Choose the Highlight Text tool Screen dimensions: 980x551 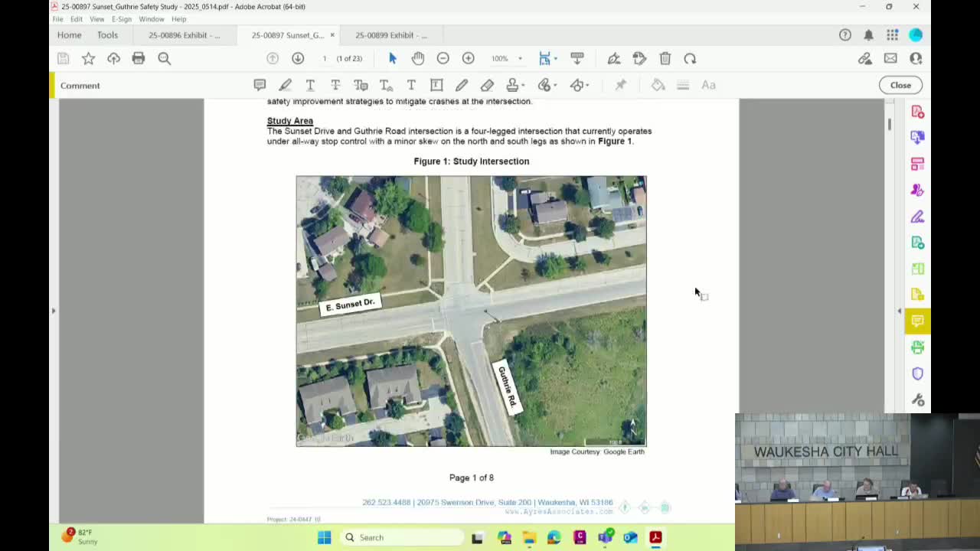(285, 85)
